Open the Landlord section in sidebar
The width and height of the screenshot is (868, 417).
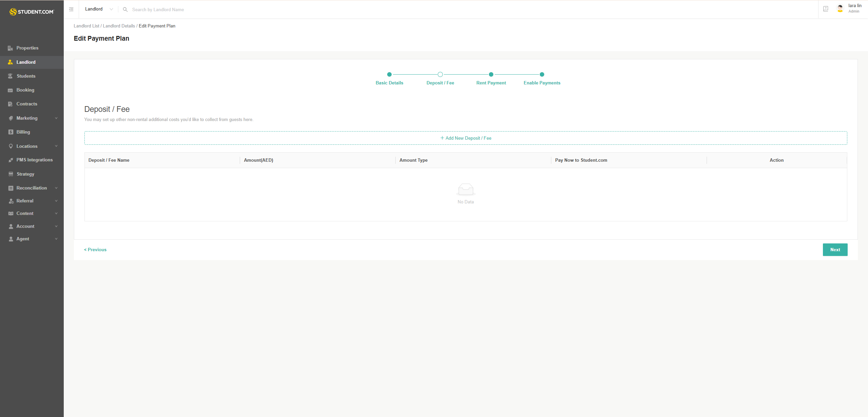pos(26,62)
